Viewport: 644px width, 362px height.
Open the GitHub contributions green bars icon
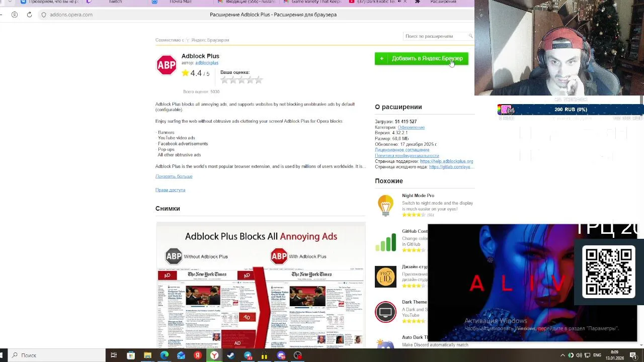pyautogui.click(x=385, y=241)
